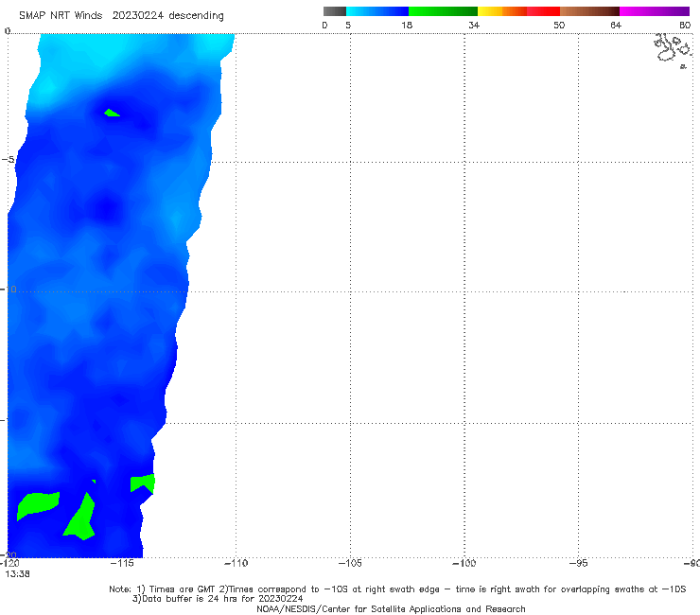Click the longitude label '-115'
This screenshot has width=700, height=615.
click(122, 563)
